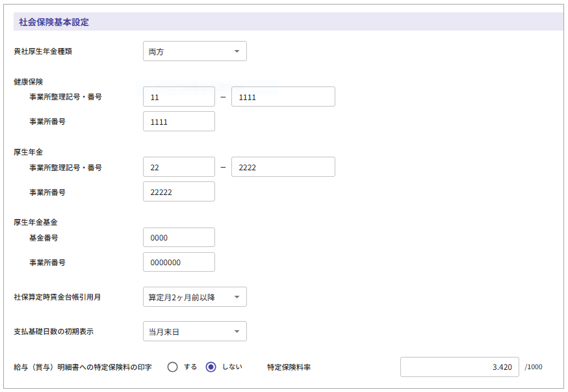
Task: Select the しない radio button
Action: (x=211, y=367)
